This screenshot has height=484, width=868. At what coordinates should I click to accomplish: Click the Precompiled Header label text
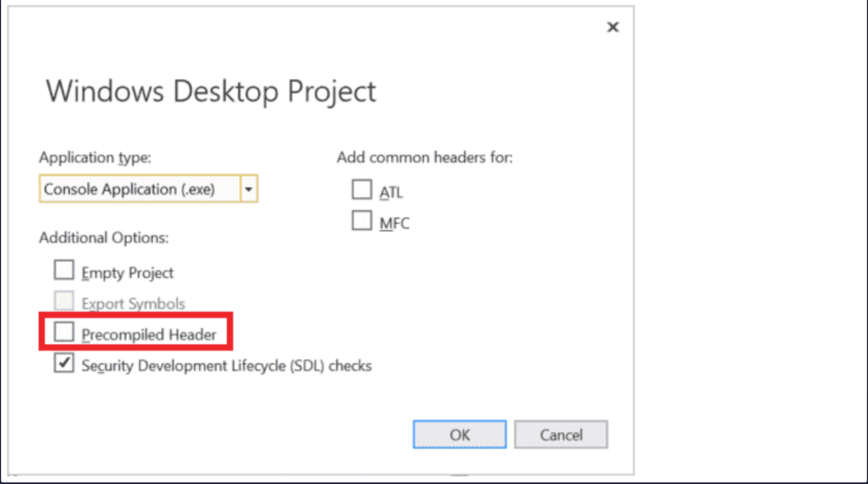click(x=149, y=334)
